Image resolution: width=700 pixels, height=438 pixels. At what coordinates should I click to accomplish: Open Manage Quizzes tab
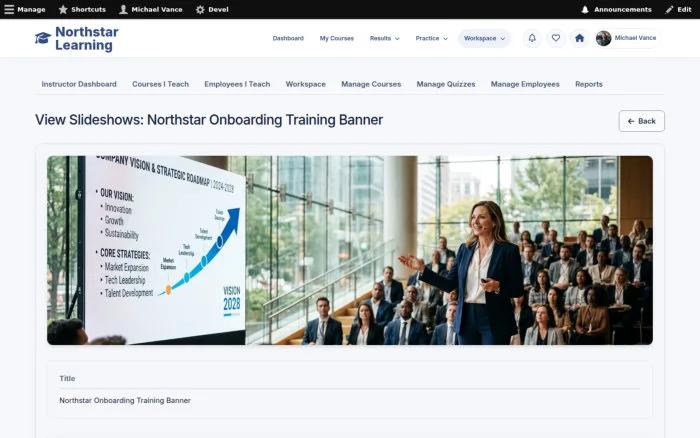pos(446,84)
